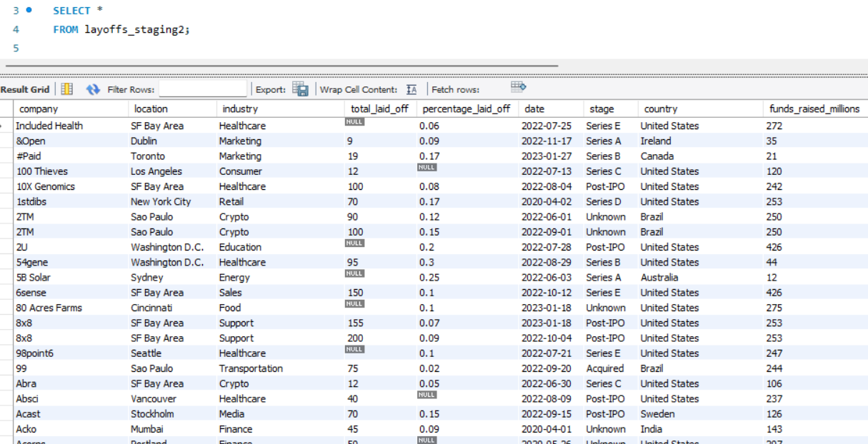Click the 'Ireland' country cell
The height and width of the screenshot is (444, 868).
pyautogui.click(x=701, y=141)
